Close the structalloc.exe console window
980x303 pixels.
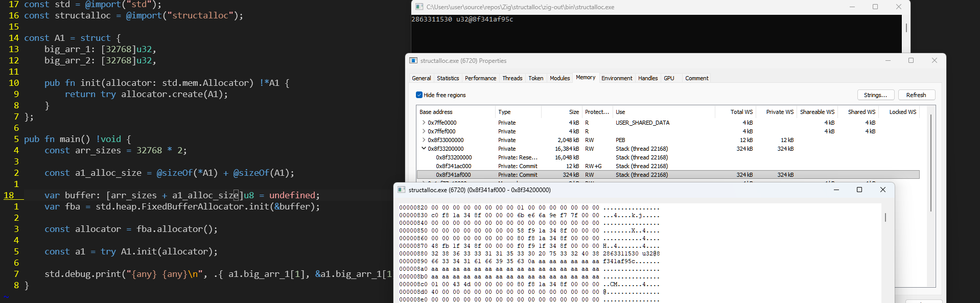(898, 7)
